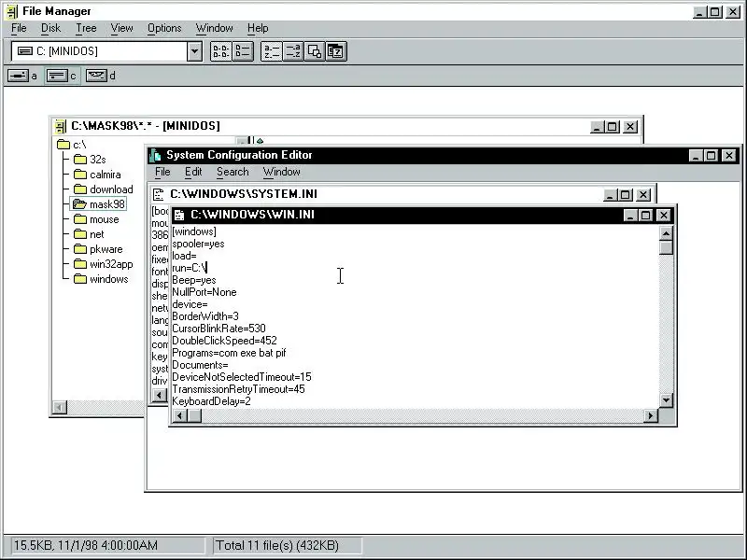This screenshot has width=747, height=560.
Task: Open System Configuration Editor Edit menu
Action: point(193,172)
